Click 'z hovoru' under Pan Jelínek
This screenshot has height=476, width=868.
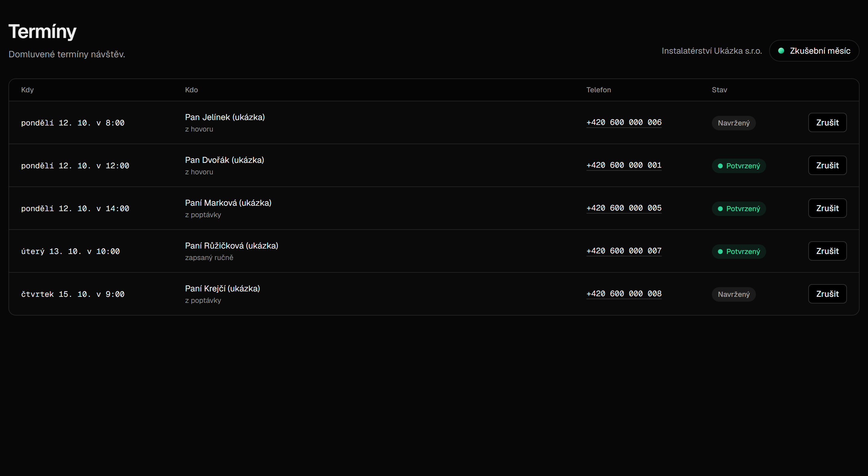tap(199, 129)
